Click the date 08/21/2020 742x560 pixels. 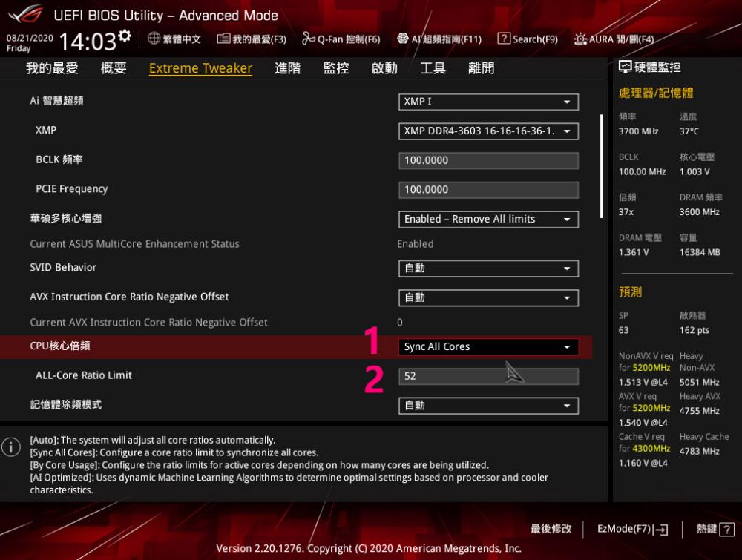click(x=30, y=38)
